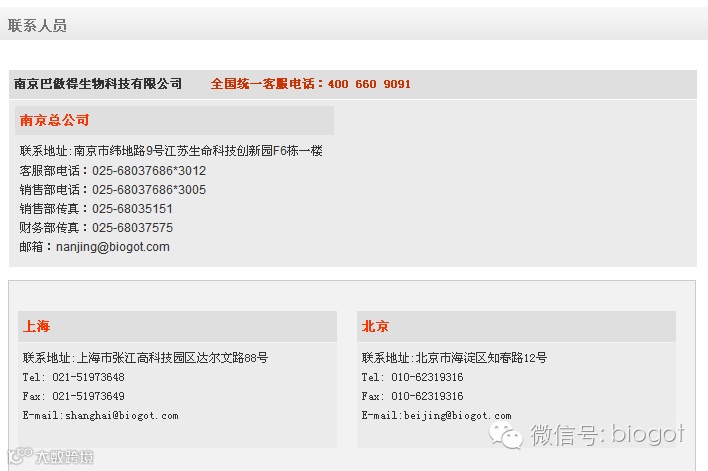Click finance fax number 025-68037575

(x=132, y=228)
